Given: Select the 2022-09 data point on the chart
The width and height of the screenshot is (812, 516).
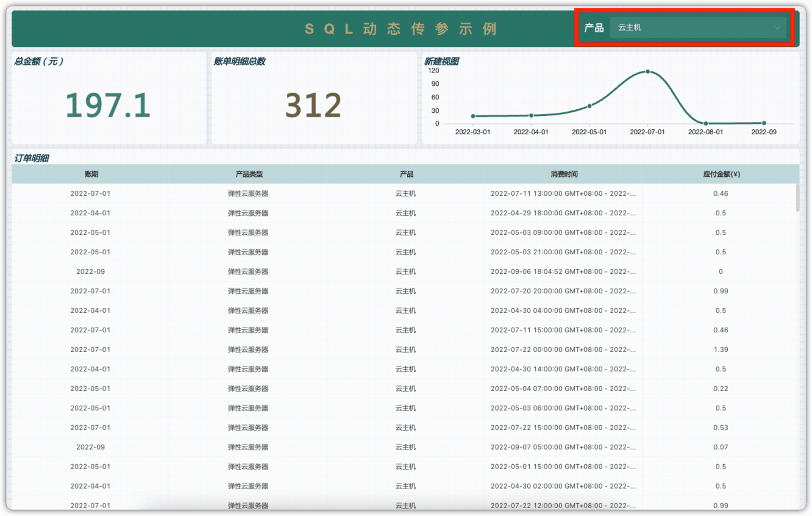Looking at the screenshot, I should pos(764,123).
